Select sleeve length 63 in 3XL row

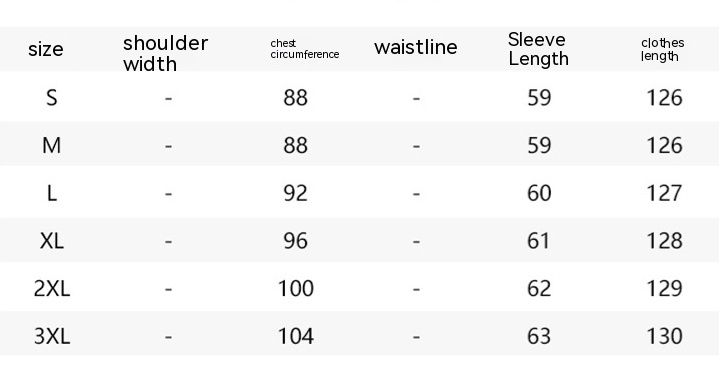[x=539, y=336]
